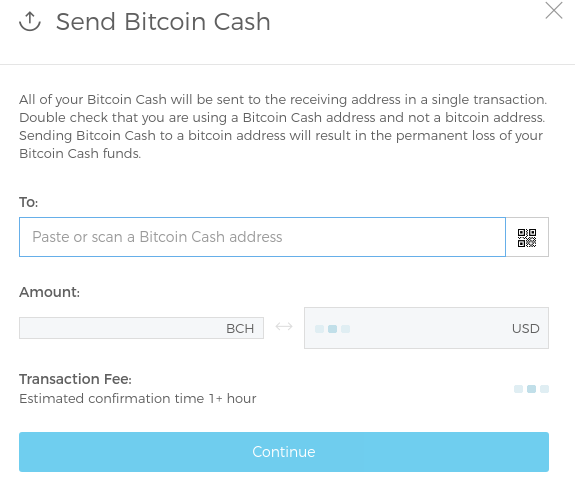Click the USD currency unit label
This screenshot has width=575, height=484.
tap(526, 329)
